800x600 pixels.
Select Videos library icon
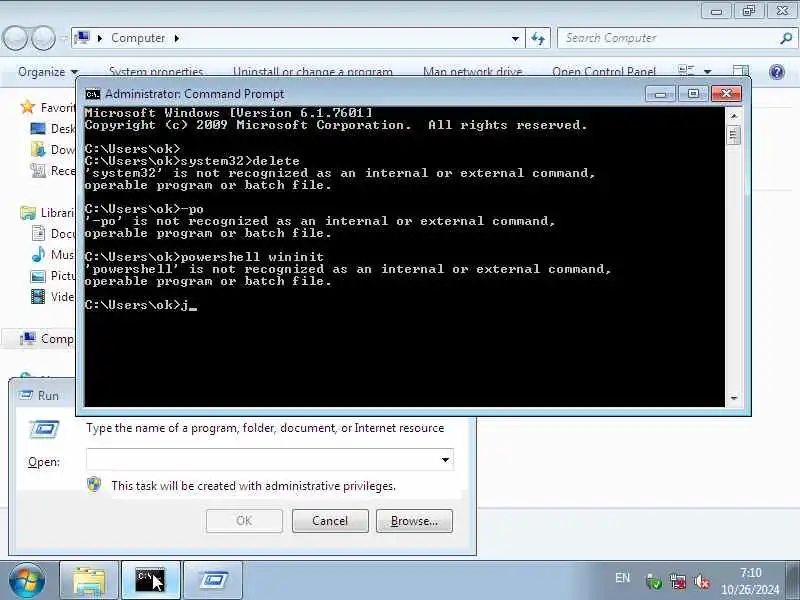click(x=38, y=296)
